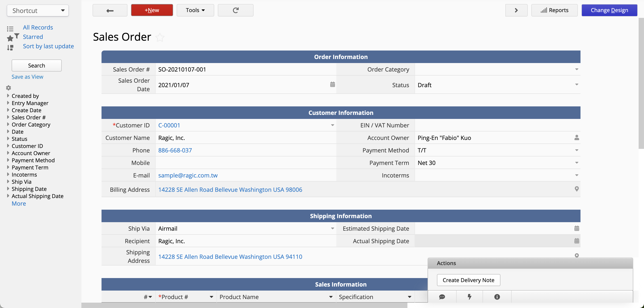Open the Reports menu
The width and height of the screenshot is (644, 308).
(x=554, y=10)
